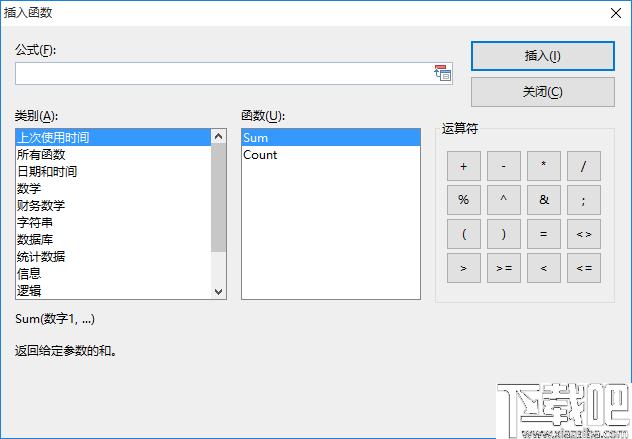Image resolution: width=632 pixels, height=439 pixels.
Task: Insert the percent operator
Action: [463, 200]
